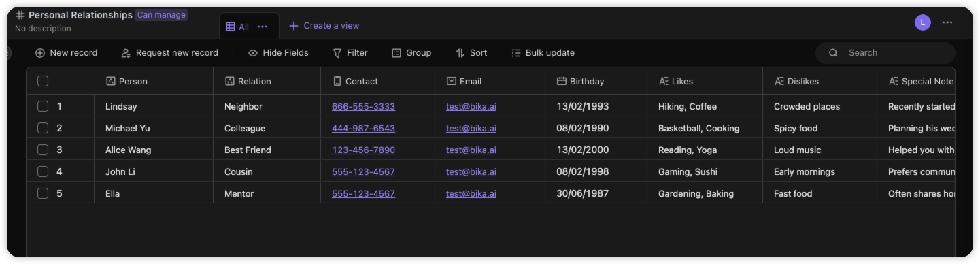Expand the collapsed left sidebar handle
Screen dimensions: 980x264
click(x=8, y=53)
